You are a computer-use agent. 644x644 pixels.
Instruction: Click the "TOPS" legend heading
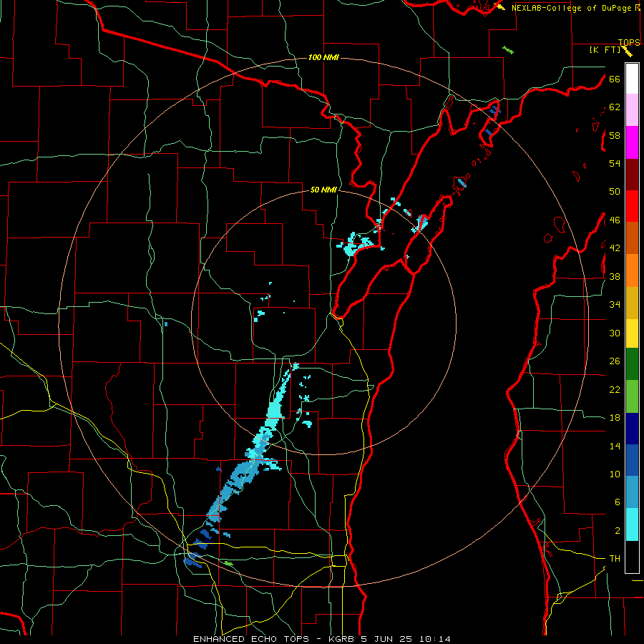pyautogui.click(x=629, y=42)
